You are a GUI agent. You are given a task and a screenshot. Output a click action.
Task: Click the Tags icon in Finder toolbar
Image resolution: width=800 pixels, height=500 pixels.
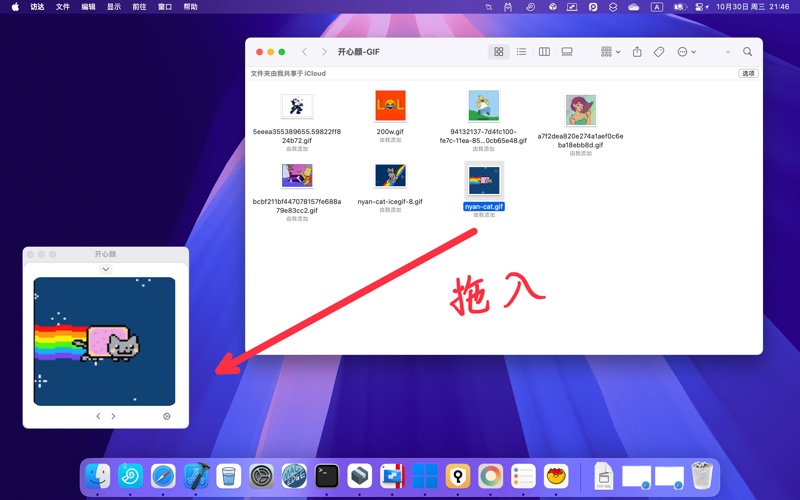coord(659,52)
